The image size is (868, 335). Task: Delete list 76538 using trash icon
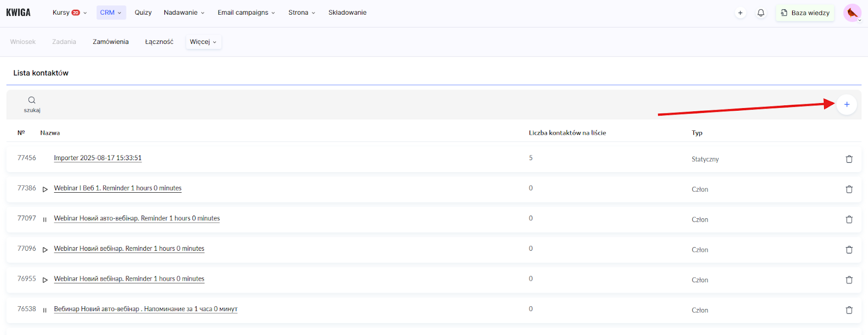(849, 310)
